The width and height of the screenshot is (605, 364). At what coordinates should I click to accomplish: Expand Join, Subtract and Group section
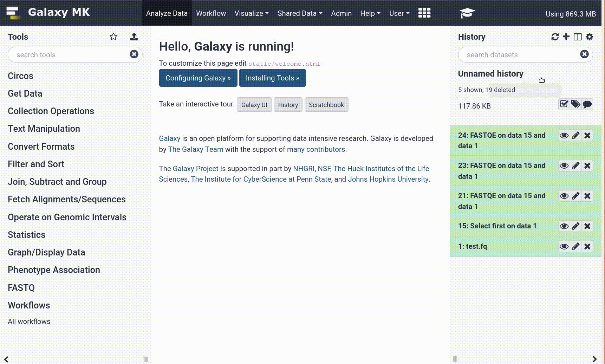(x=57, y=182)
